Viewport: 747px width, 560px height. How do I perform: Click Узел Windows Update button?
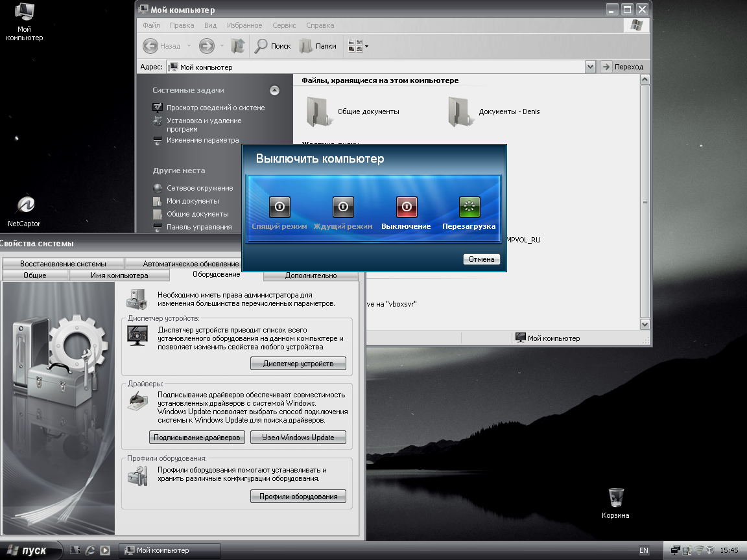point(298,437)
